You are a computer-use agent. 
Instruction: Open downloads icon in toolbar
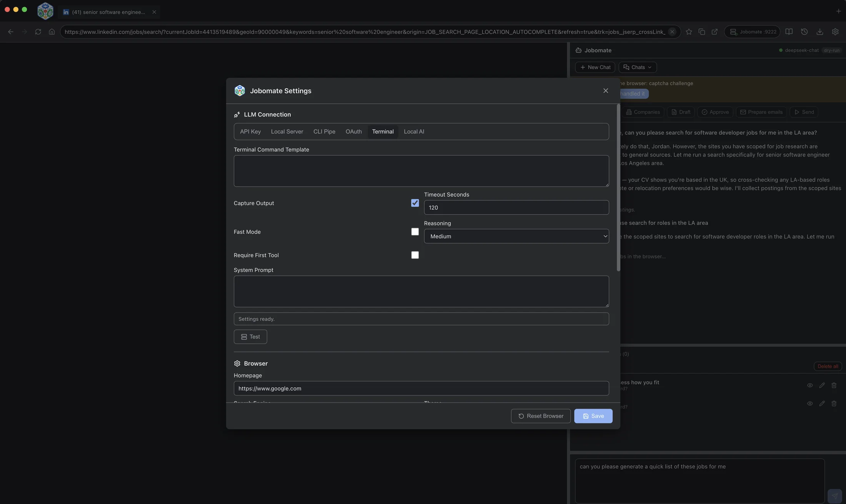tap(820, 32)
